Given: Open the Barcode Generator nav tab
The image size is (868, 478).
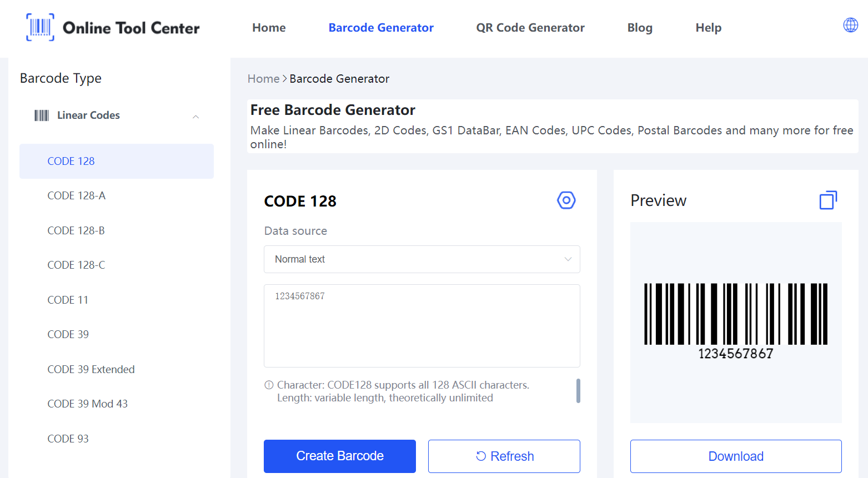Looking at the screenshot, I should point(381,28).
